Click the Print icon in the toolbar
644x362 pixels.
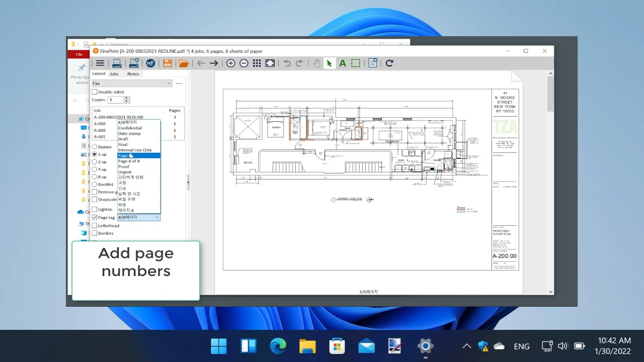(x=117, y=63)
